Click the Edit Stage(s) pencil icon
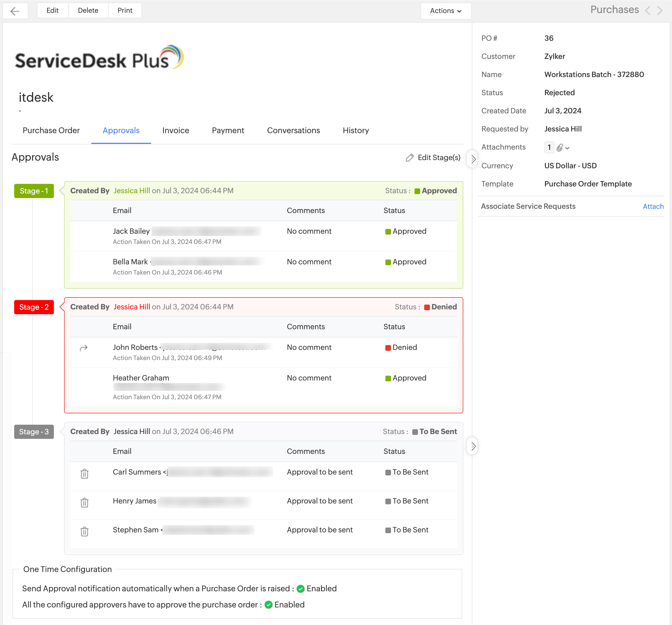The height and width of the screenshot is (625, 672). point(410,158)
